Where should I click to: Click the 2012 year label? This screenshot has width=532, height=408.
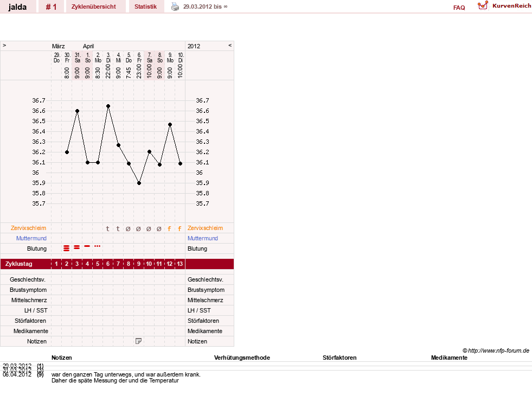(x=194, y=46)
